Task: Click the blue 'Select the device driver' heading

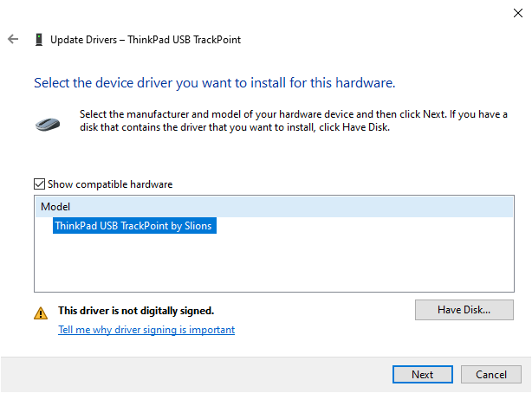Action: pyautogui.click(x=214, y=83)
